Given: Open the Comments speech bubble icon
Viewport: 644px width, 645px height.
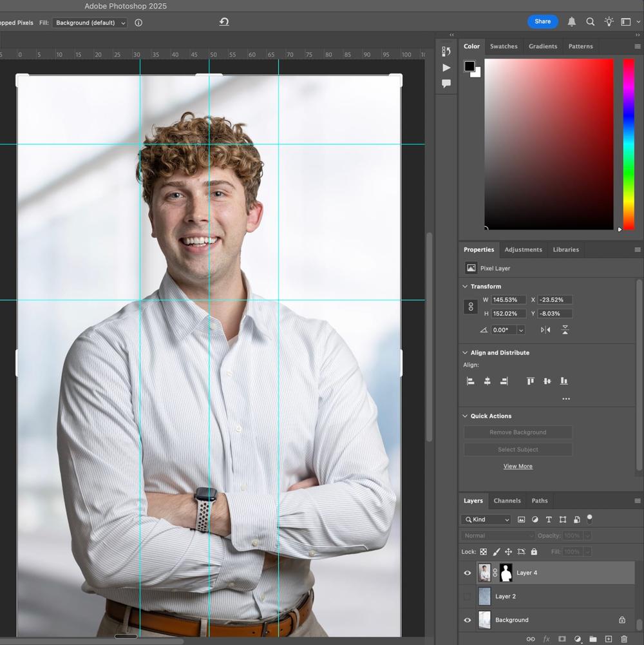Looking at the screenshot, I should coord(446,84).
